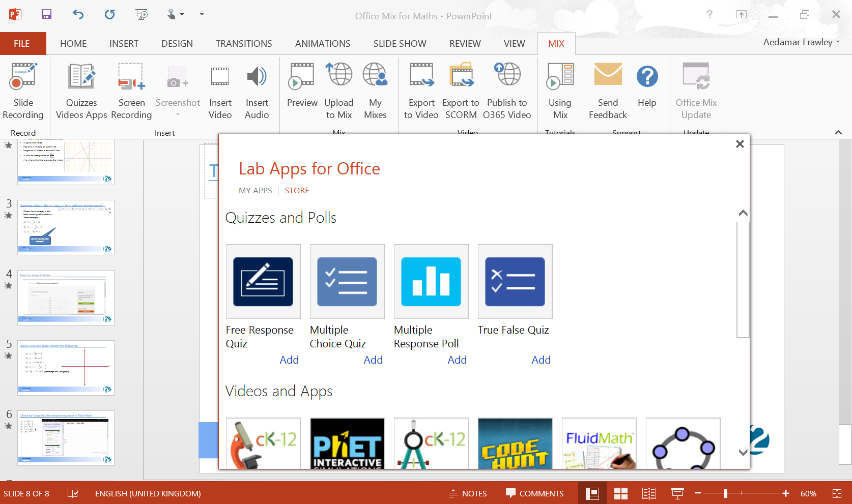Toggle the NOTES pane

468,493
